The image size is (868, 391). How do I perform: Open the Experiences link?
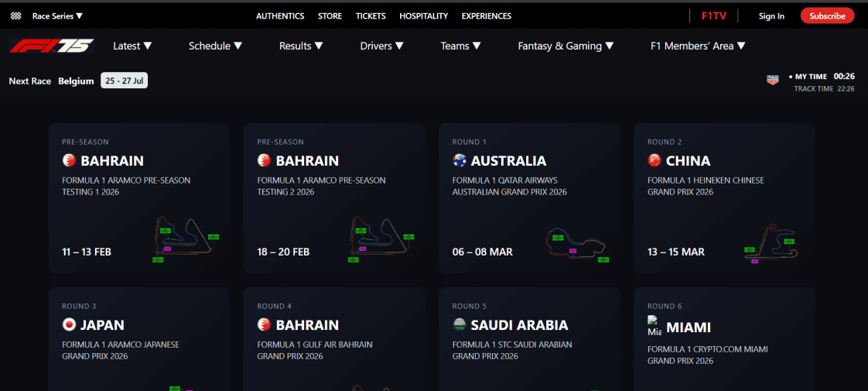pyautogui.click(x=487, y=16)
